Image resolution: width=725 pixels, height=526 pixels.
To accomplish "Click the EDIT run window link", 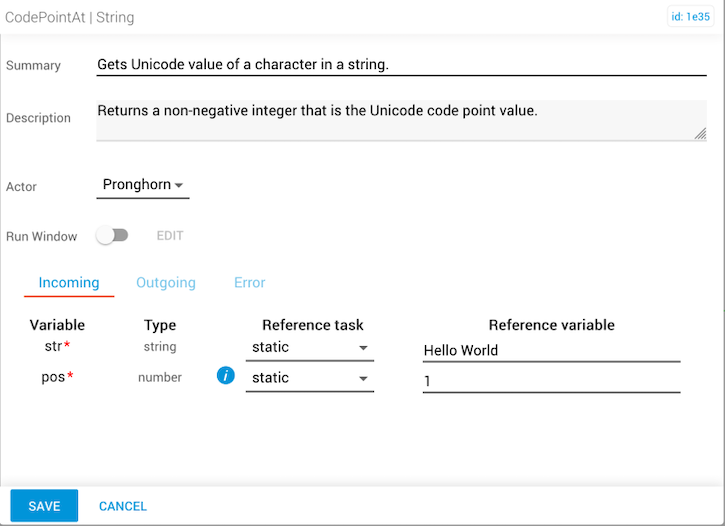I will click(x=170, y=236).
